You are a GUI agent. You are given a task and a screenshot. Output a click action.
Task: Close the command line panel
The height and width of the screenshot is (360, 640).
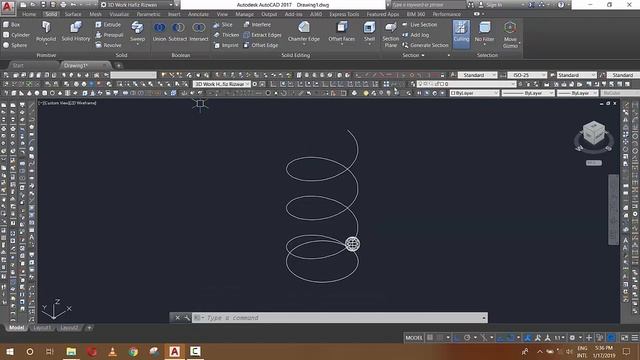tap(177, 318)
